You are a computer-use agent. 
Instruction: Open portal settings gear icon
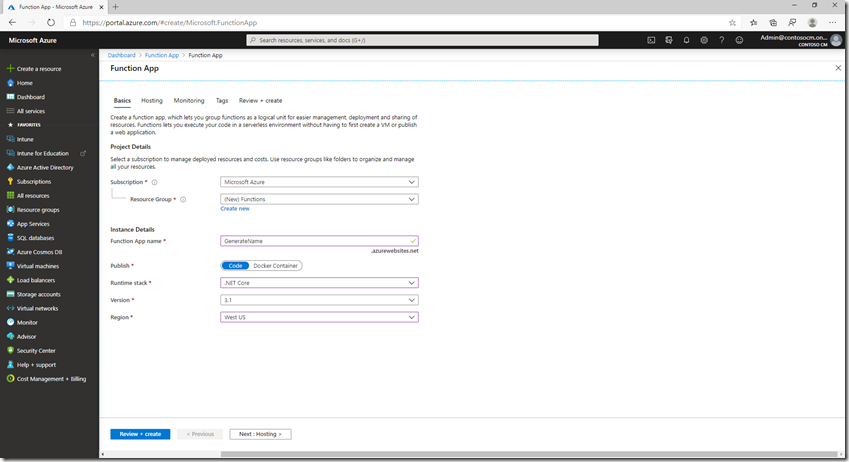tap(704, 41)
